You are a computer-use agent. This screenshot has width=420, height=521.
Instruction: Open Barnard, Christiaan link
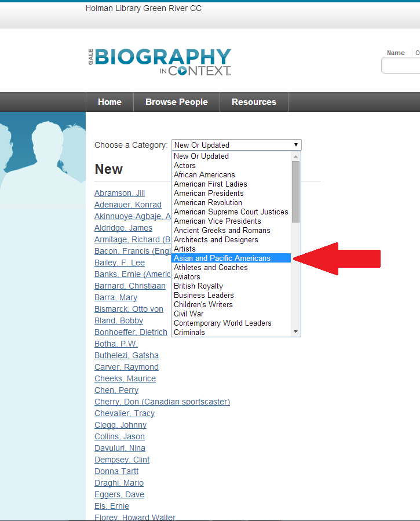coord(130,286)
